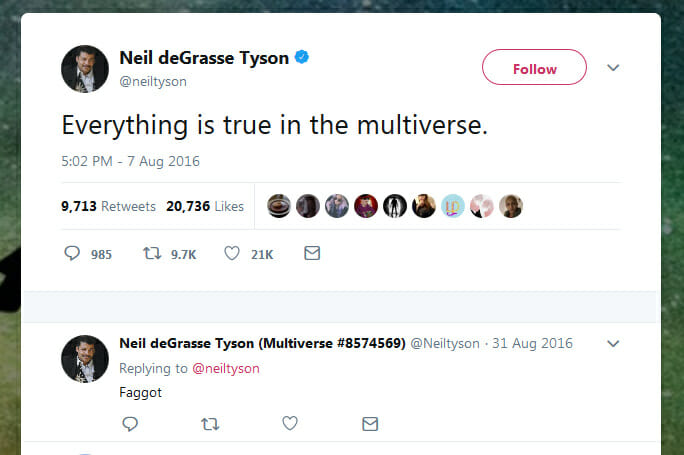Expand the main tweet options chevron

coord(614,68)
